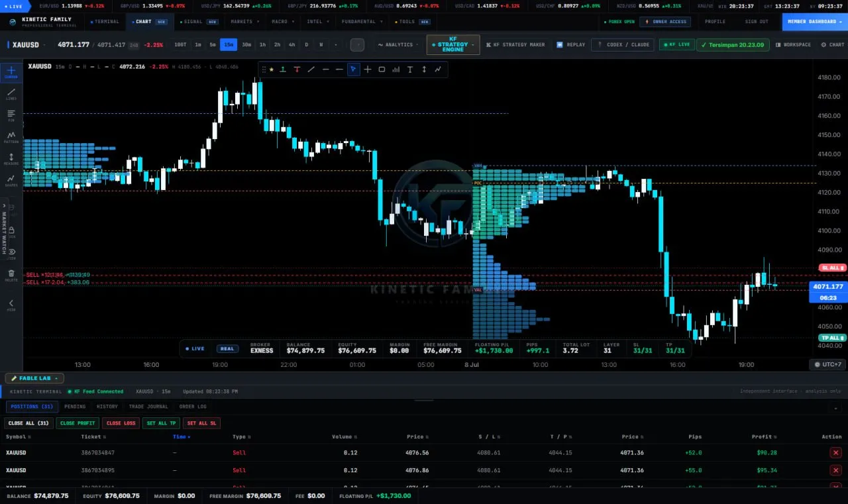
Task: Open the Codex / Claude panel
Action: [x=623, y=45]
